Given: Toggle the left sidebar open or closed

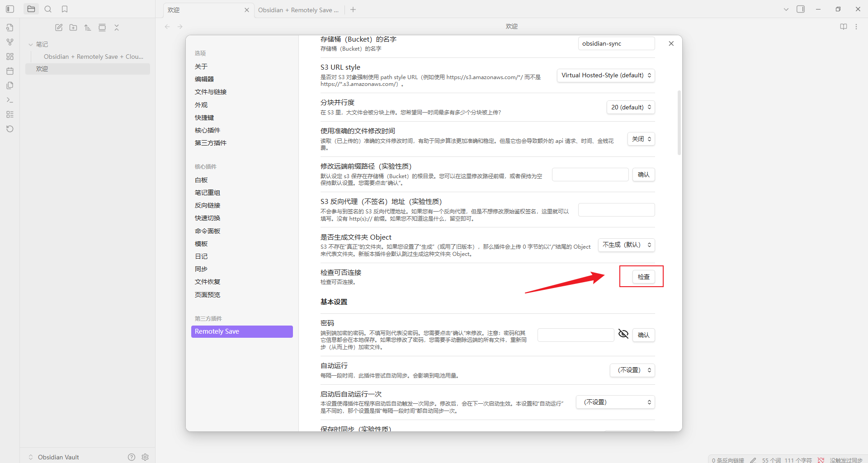Looking at the screenshot, I should [x=9, y=9].
